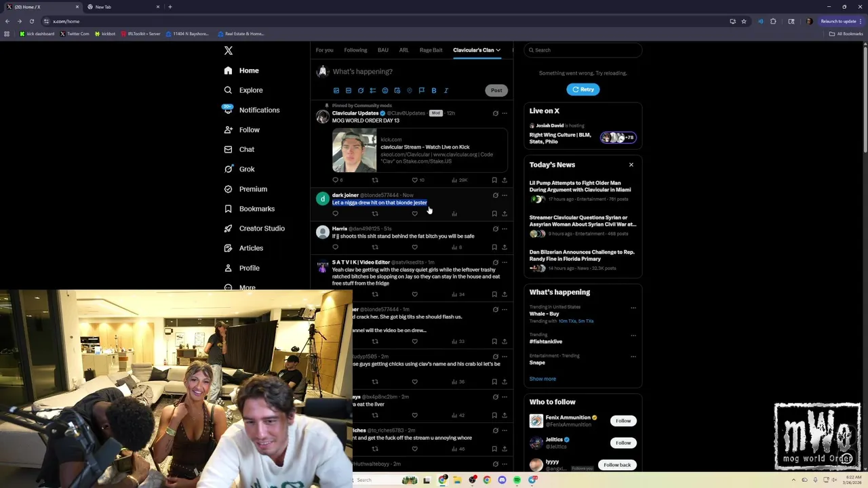
Task: Share the Clavicular Updates pinned post
Action: (x=505, y=180)
